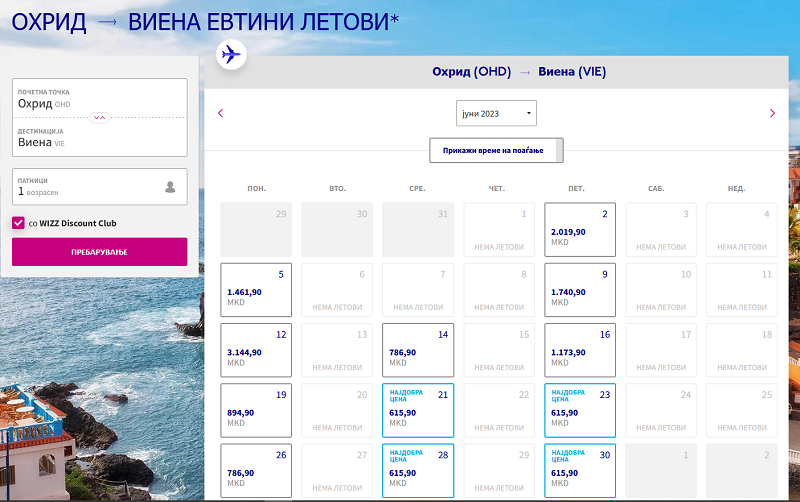Click the passenger person icon
This screenshot has height=502, width=800.
(x=170, y=187)
